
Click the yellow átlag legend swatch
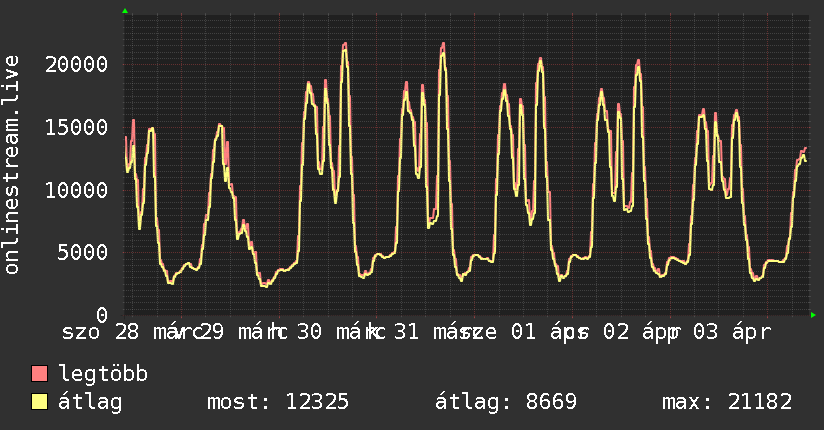click(40, 402)
